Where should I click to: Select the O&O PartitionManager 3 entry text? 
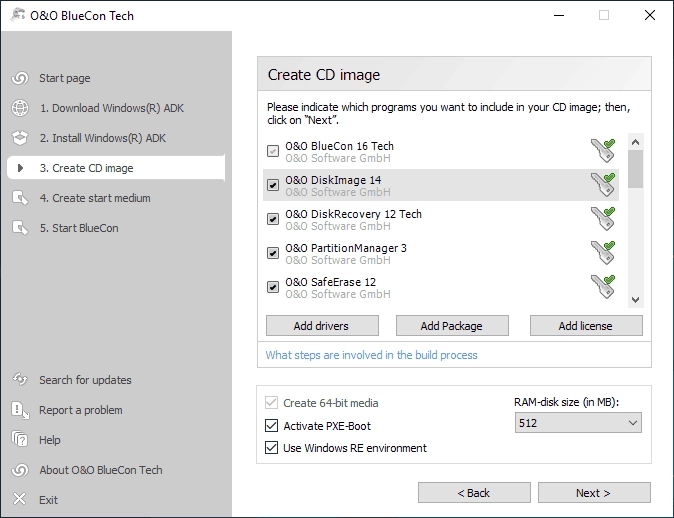(346, 248)
